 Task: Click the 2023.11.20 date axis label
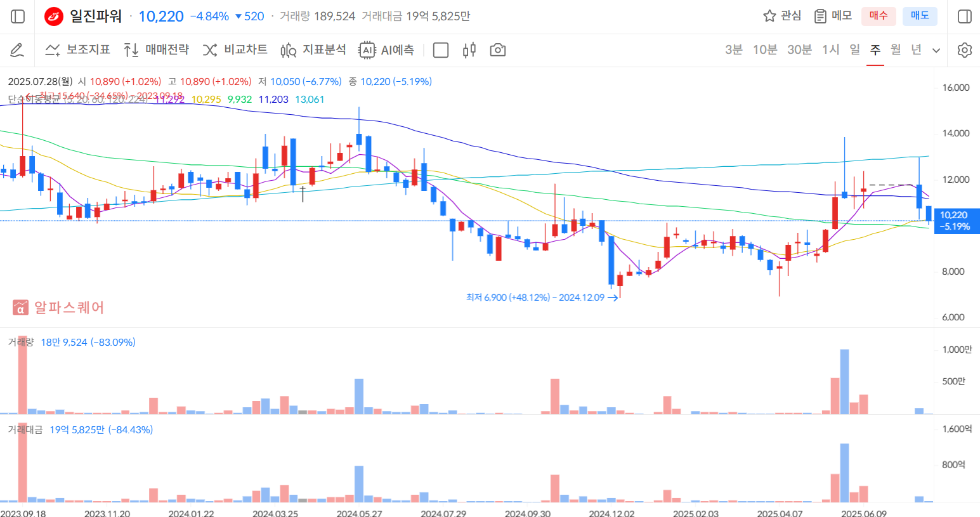click(107, 513)
